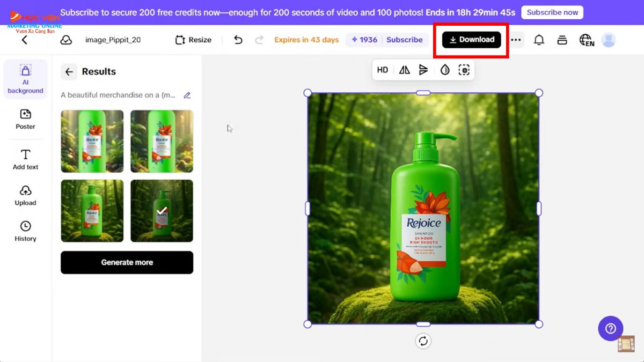Image resolution: width=644 pixels, height=362 pixels.
Task: Open the Resize tool
Action: (193, 40)
